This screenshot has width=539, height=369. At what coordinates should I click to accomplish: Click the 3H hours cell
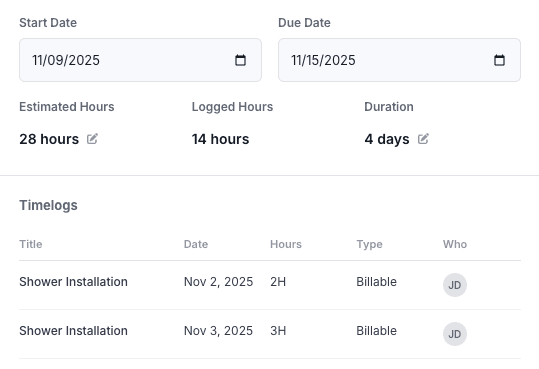278,331
